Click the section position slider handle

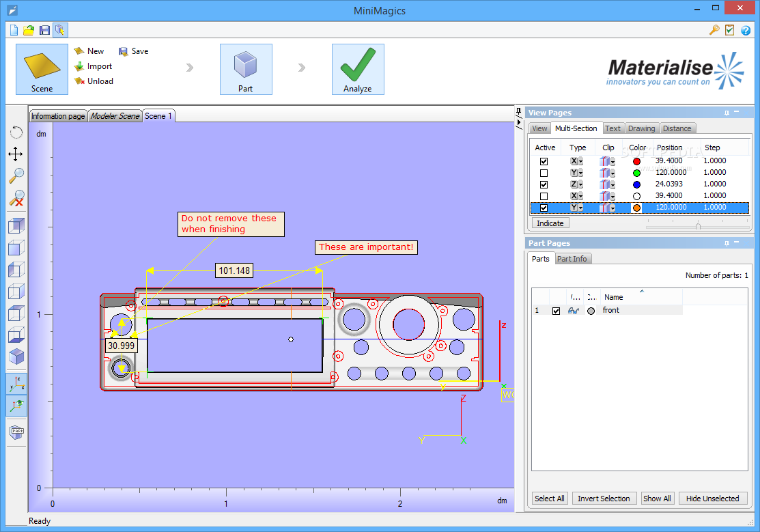(698, 226)
